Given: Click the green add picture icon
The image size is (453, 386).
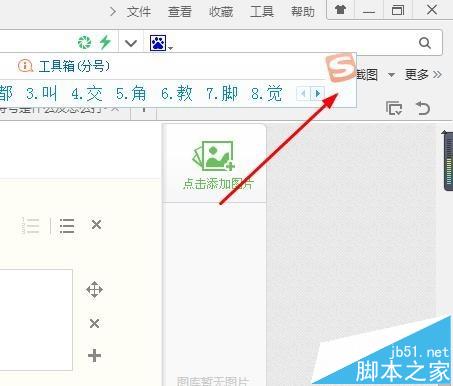Looking at the screenshot, I should [x=213, y=155].
